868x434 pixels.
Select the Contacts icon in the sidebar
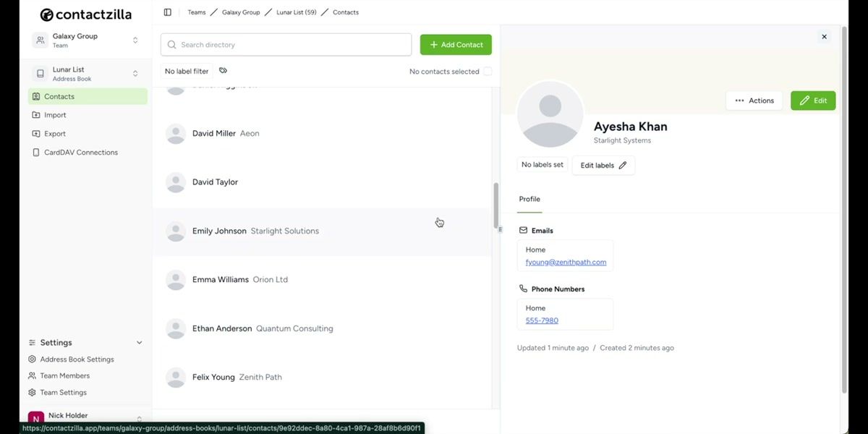click(35, 96)
